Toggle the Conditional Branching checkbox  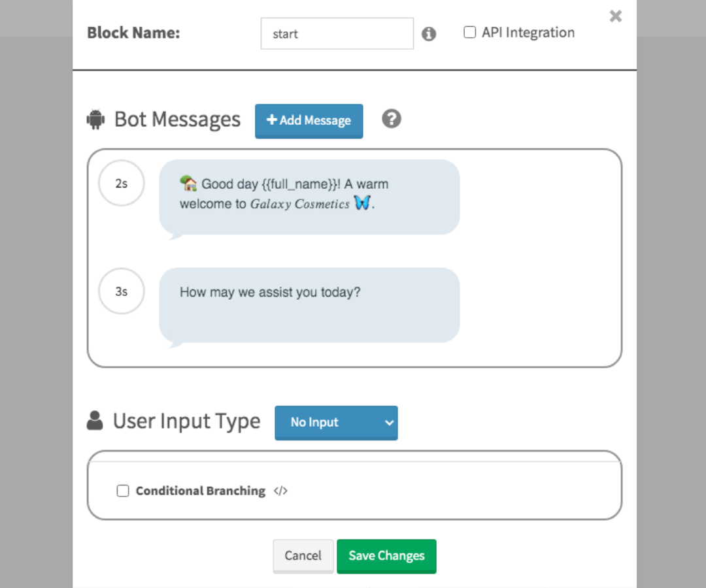click(x=123, y=491)
